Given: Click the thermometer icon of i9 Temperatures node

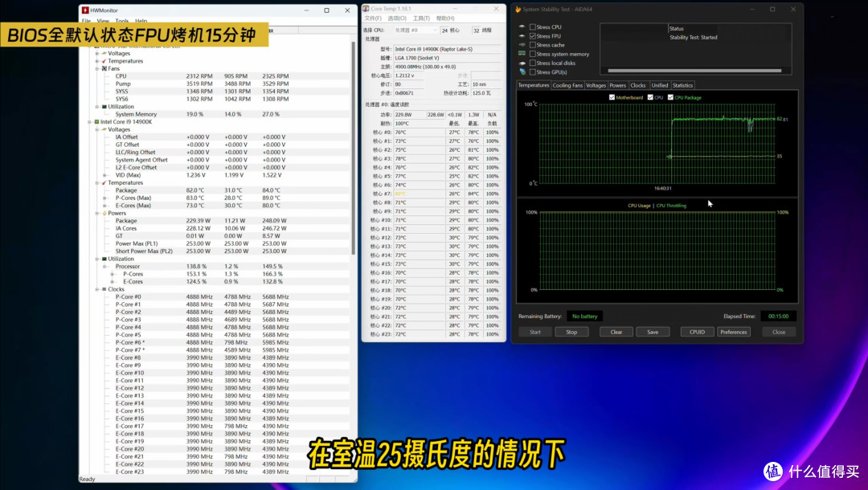Looking at the screenshot, I should (104, 182).
